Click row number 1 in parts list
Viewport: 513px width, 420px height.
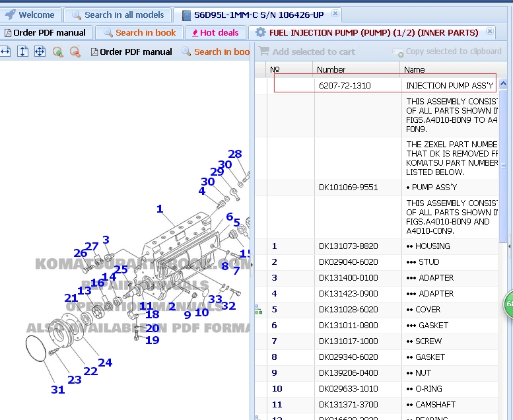[274, 246]
